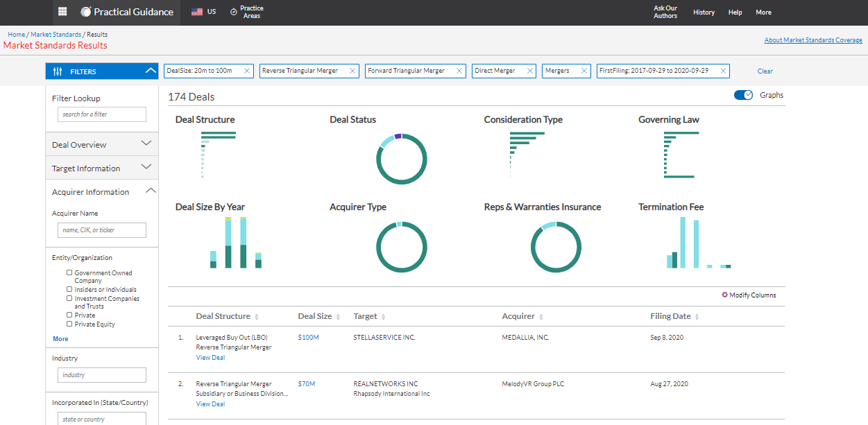Check Investment Companies and Trusts box
The image size is (868, 425).
click(69, 298)
